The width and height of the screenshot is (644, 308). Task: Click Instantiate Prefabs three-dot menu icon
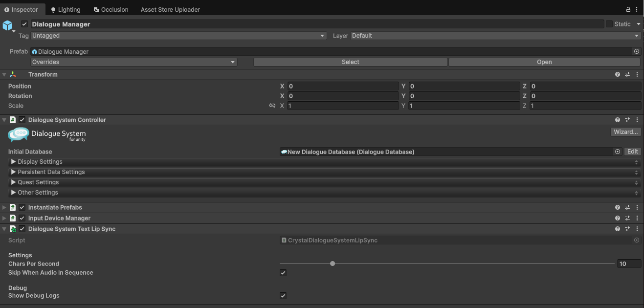click(637, 208)
